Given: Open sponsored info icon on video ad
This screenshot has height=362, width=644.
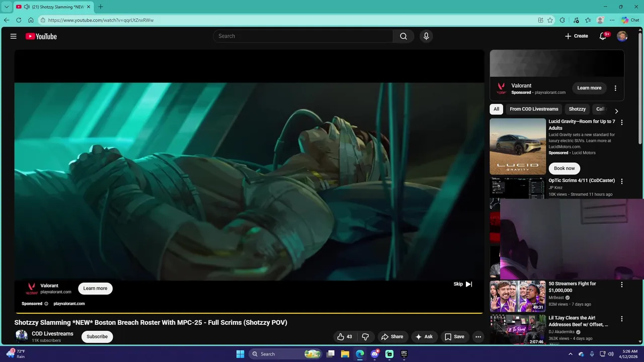Looking at the screenshot, I should coord(46,304).
